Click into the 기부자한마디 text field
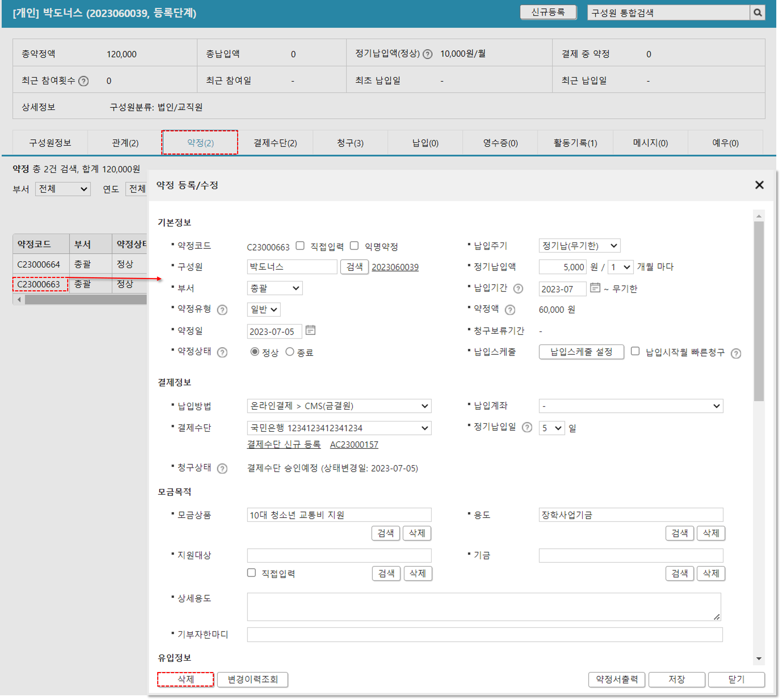Image resolution: width=781 pixels, height=700 pixels. point(485,635)
